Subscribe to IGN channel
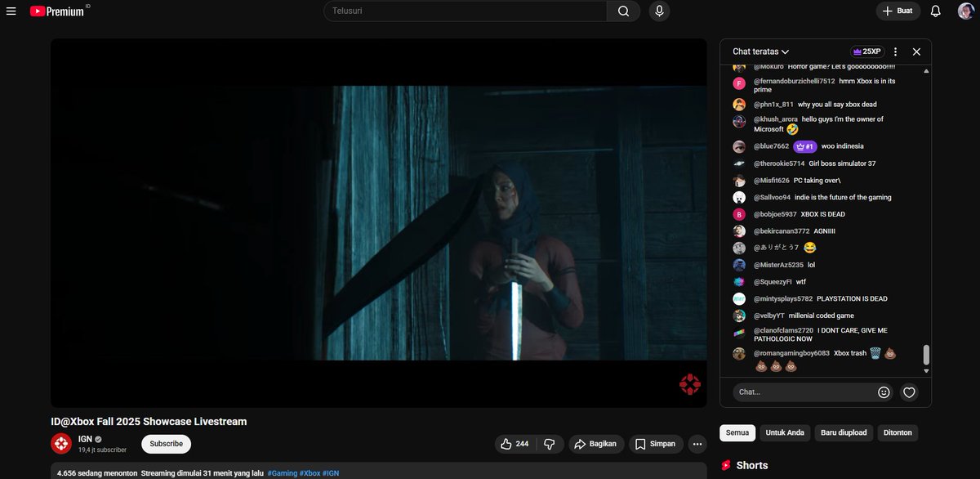The width and height of the screenshot is (980, 479). 166,444
